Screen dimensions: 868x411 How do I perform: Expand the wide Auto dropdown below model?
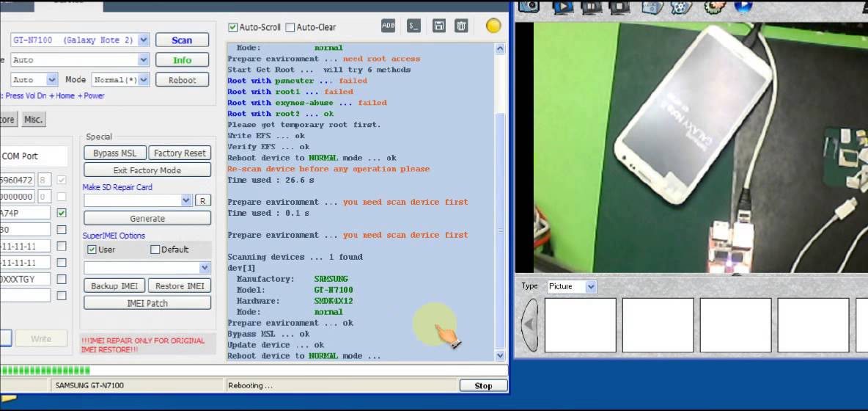(x=144, y=60)
